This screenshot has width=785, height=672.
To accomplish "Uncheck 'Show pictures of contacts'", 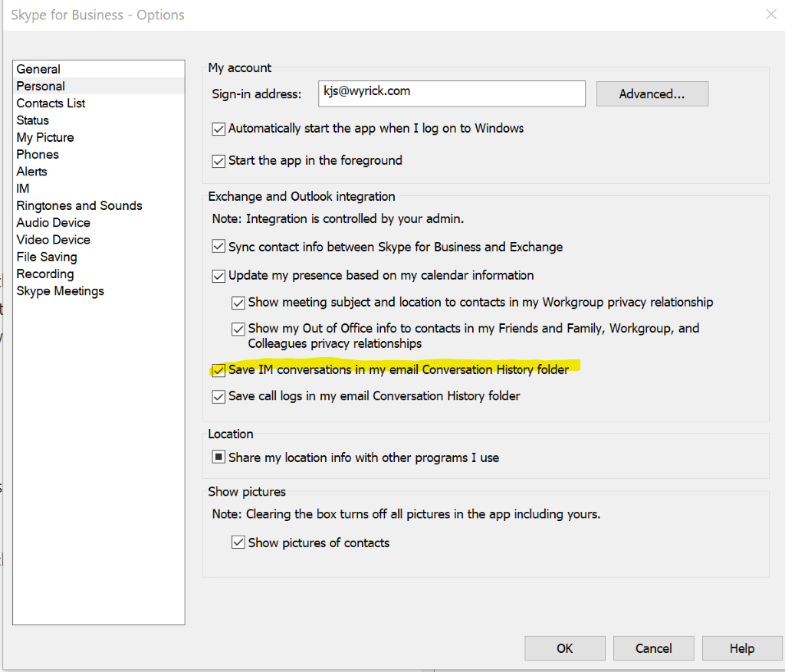I will [238, 542].
